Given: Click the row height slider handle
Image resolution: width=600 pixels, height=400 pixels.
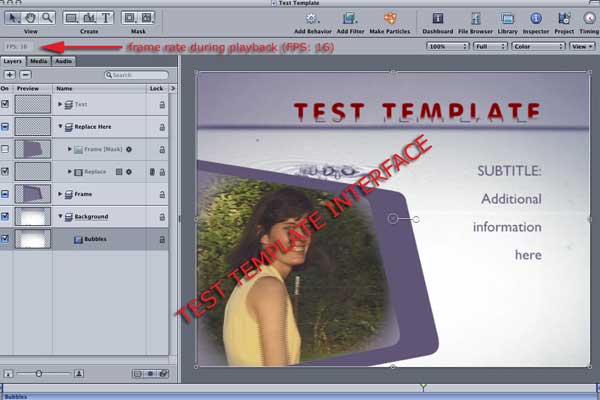Looking at the screenshot, I should coord(38,373).
